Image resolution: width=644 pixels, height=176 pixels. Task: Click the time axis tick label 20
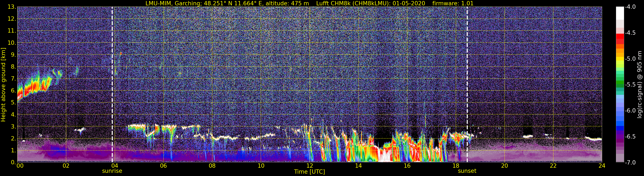[x=505, y=166]
